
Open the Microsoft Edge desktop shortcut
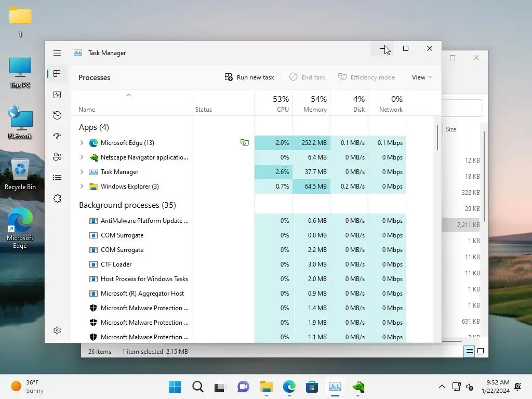(x=20, y=229)
